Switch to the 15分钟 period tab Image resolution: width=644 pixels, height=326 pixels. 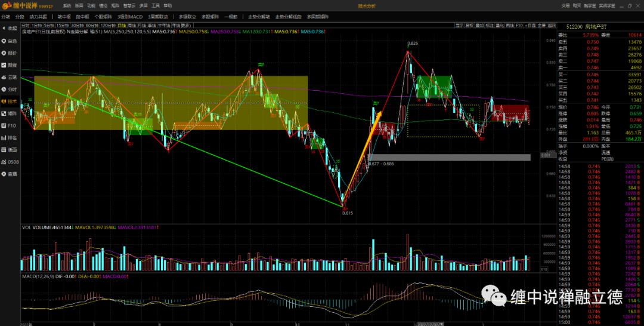63,26
